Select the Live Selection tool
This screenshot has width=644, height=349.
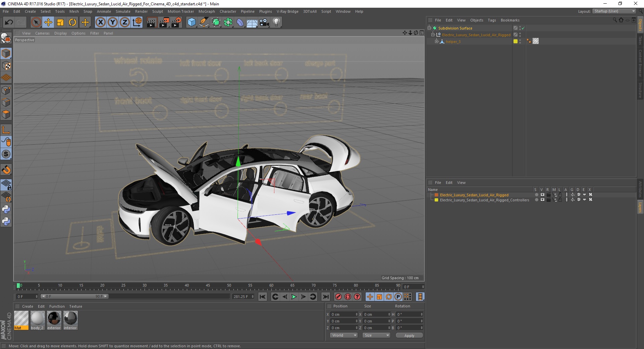pyautogui.click(x=36, y=22)
